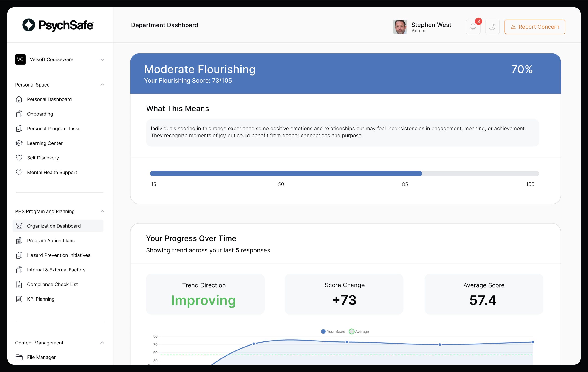Toggle dark mode with moon icon

pyautogui.click(x=492, y=27)
